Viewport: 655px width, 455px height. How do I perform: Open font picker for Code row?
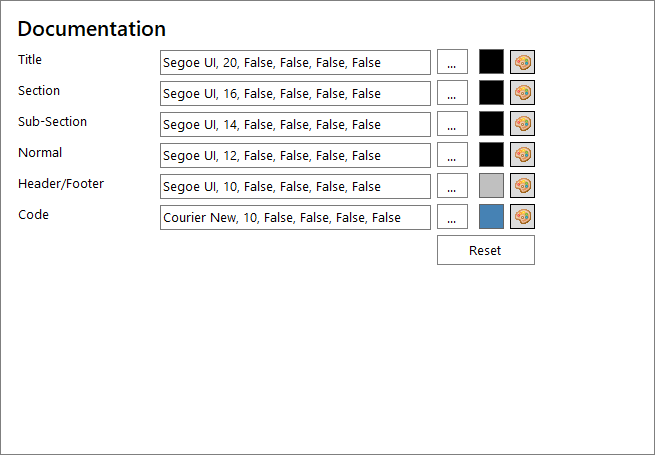(452, 216)
